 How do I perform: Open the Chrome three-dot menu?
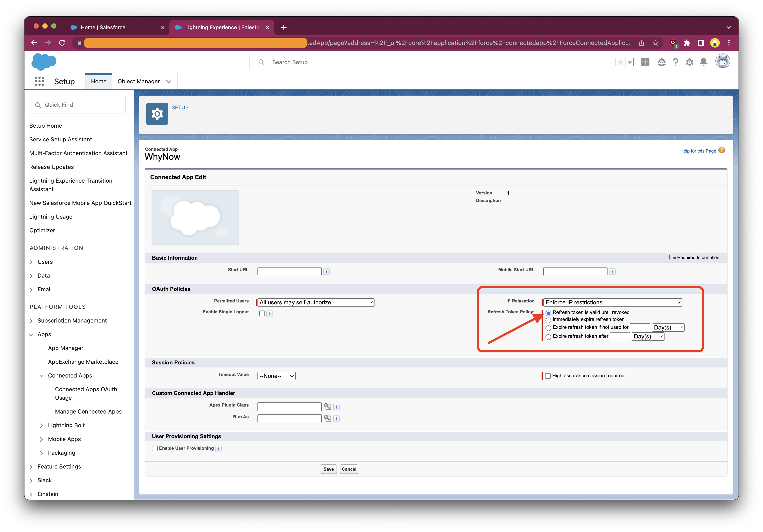click(x=729, y=43)
